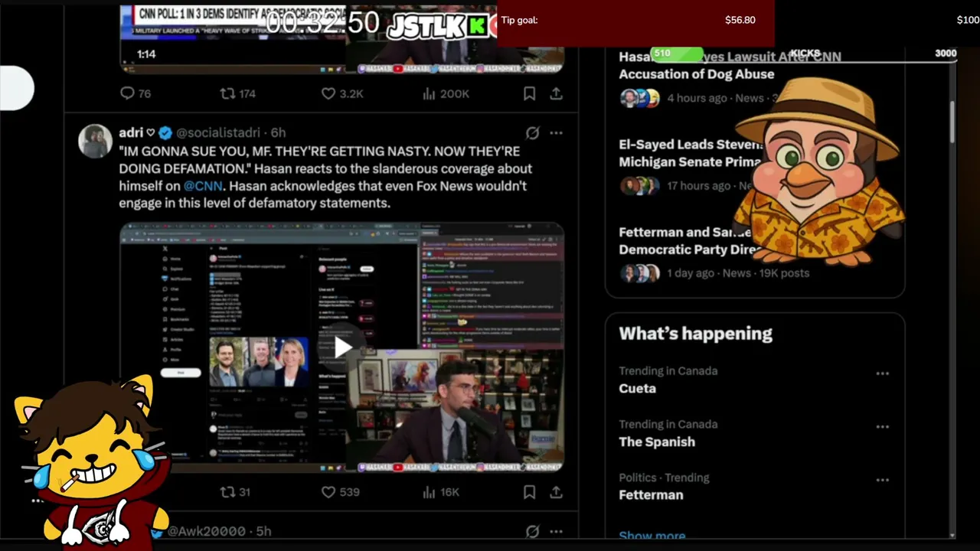
Task: Click the avatars beside '4 hours ago'
Action: 639,98
